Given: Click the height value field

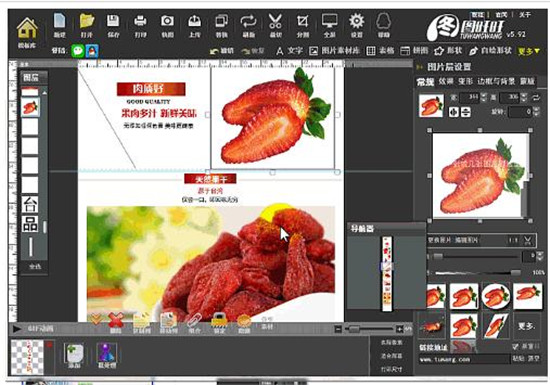Looking at the screenshot, I should 510,97.
